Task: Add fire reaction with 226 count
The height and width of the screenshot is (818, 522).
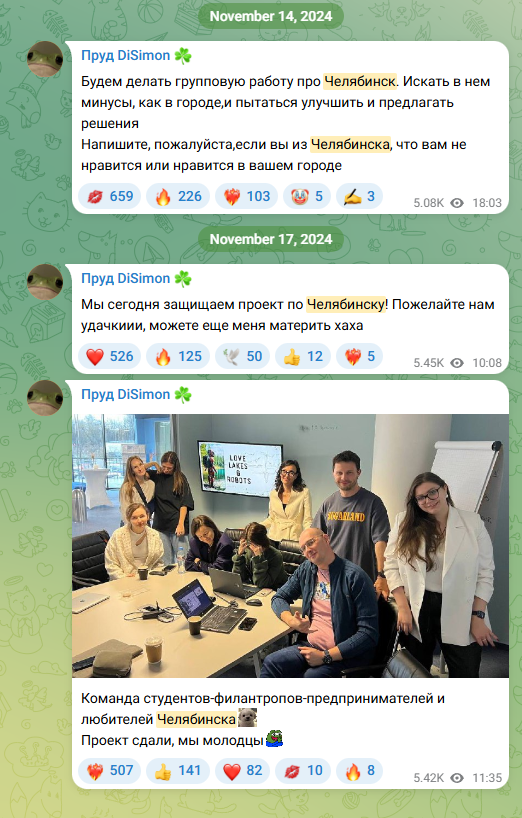Action: (178, 196)
